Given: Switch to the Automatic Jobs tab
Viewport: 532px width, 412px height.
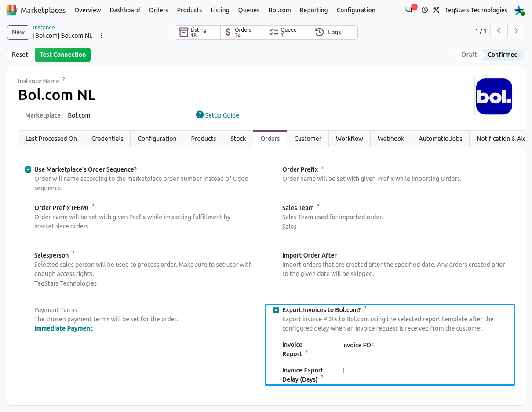Looking at the screenshot, I should point(441,139).
